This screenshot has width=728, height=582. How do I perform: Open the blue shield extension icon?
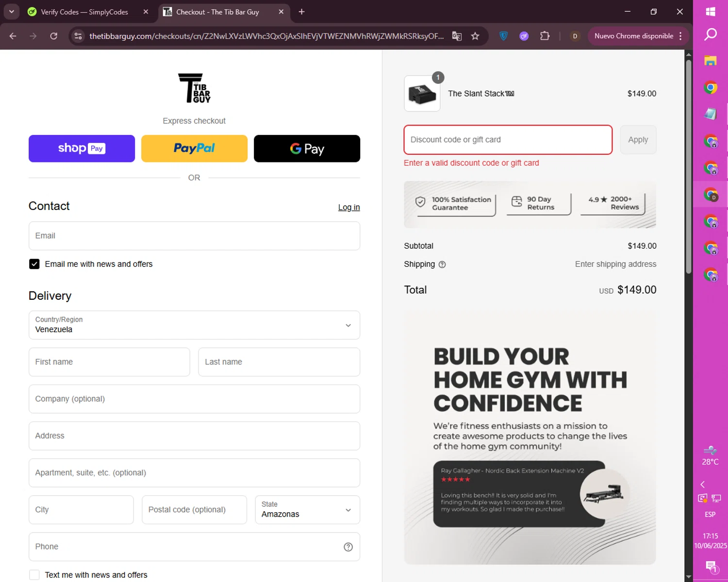(x=503, y=36)
